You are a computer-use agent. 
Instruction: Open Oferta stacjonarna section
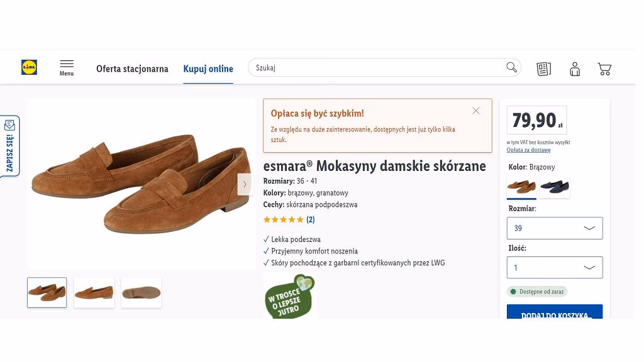[x=132, y=69]
